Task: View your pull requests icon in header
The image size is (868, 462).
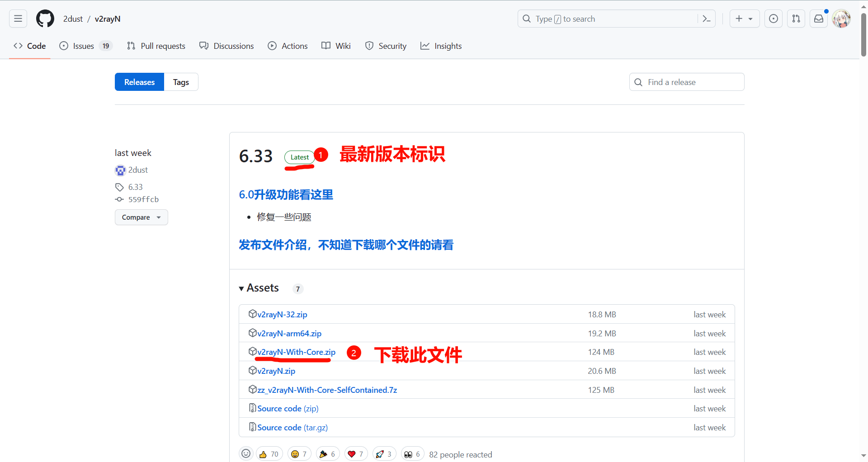Action: point(796,19)
